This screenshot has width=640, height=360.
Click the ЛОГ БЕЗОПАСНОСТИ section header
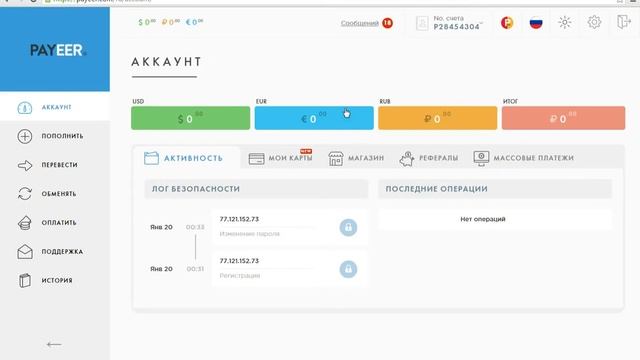pos(256,189)
